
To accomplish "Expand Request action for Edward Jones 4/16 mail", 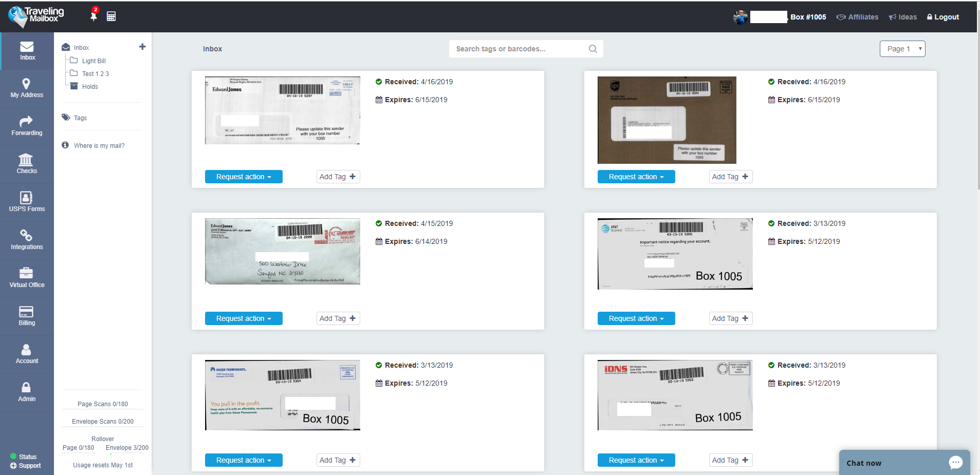I will (x=244, y=177).
